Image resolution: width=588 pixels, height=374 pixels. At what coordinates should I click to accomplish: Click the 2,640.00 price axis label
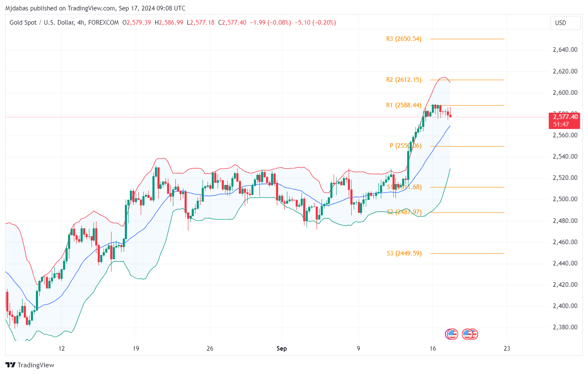click(565, 50)
